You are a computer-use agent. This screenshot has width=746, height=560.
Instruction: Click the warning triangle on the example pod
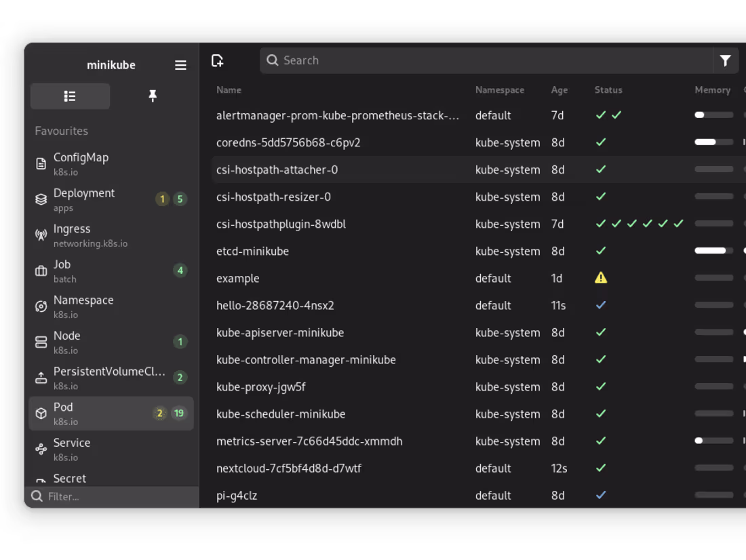(600, 278)
